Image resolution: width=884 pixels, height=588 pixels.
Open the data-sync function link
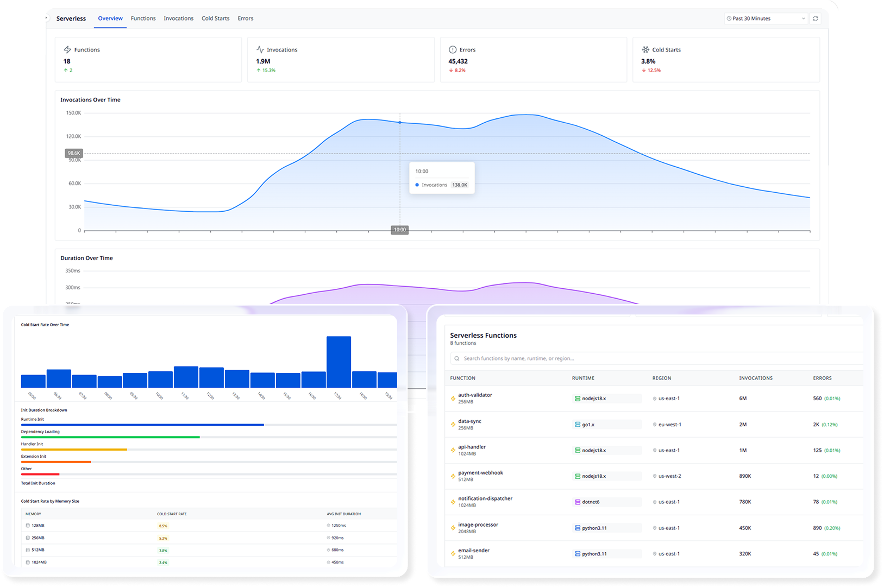click(x=469, y=421)
